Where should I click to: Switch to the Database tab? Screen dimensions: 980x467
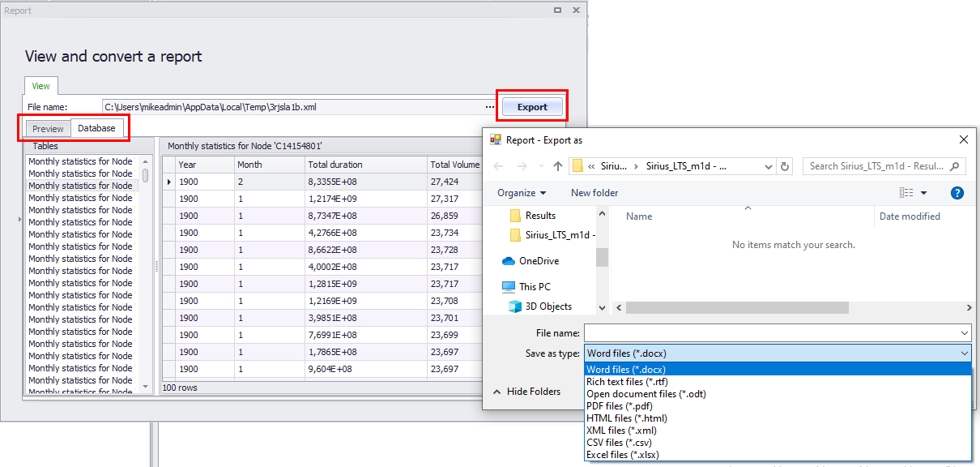pyautogui.click(x=96, y=128)
